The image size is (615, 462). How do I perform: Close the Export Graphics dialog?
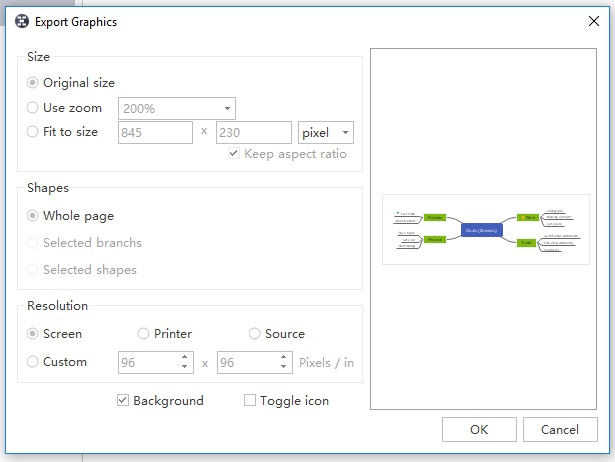pos(593,21)
